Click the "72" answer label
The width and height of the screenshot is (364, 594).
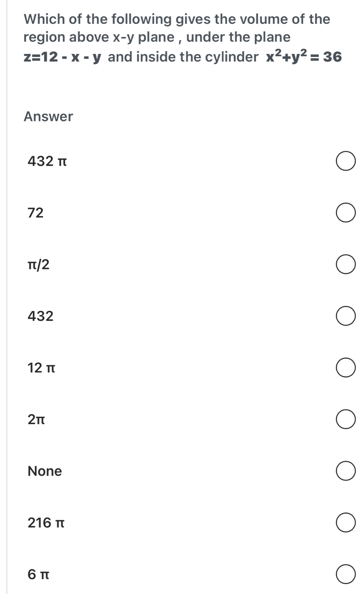pyautogui.click(x=36, y=213)
